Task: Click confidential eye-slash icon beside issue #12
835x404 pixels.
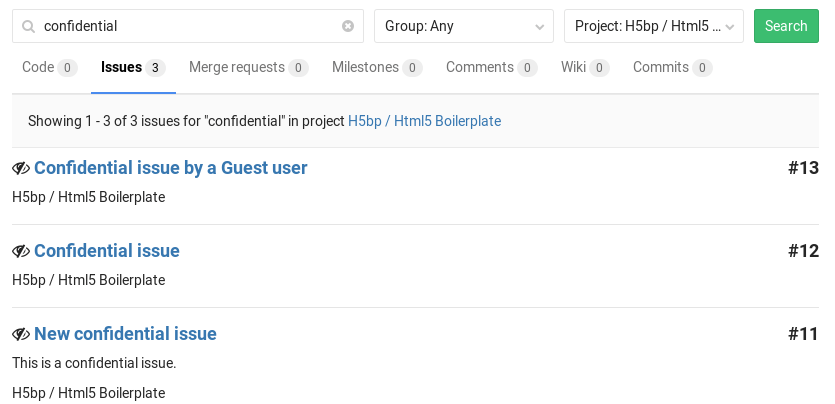Action: [21, 251]
